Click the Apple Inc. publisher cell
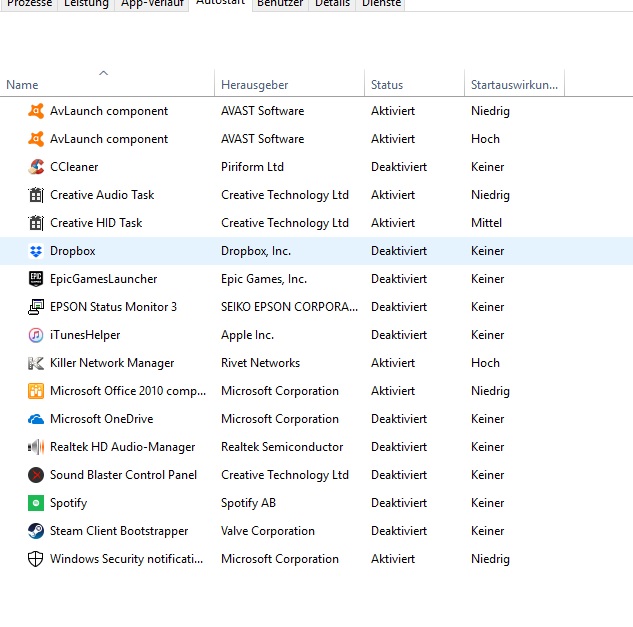This screenshot has width=633, height=627. (x=247, y=335)
